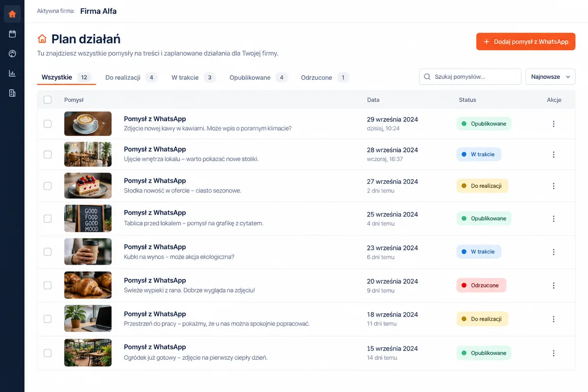Viewport: 588px width, 392px height.
Task: Open actions menu for 23 września row
Action: coord(554,252)
